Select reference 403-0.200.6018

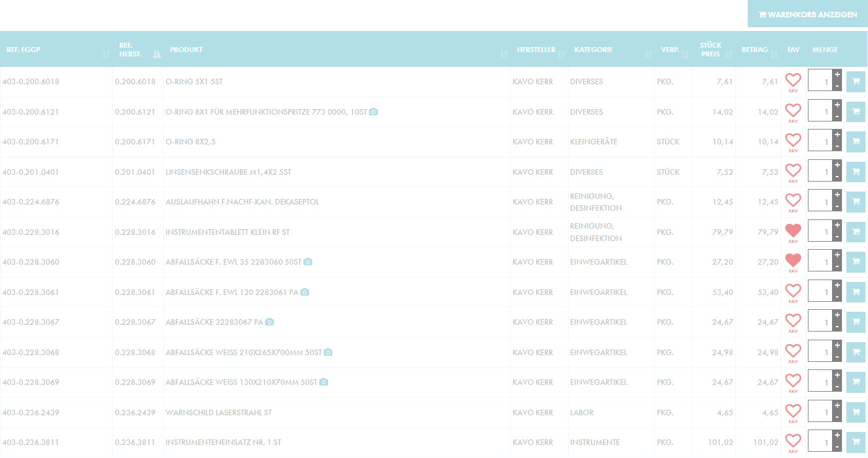tap(31, 82)
